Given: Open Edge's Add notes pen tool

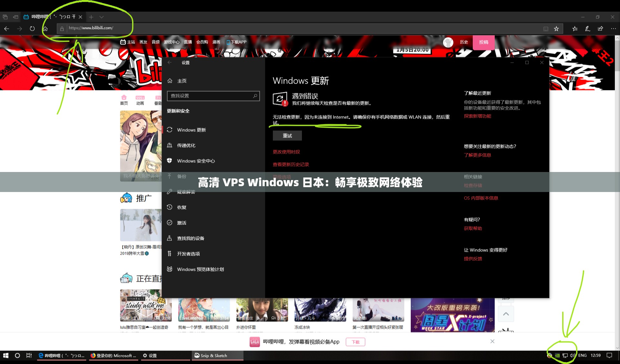Looking at the screenshot, I should (587, 28).
